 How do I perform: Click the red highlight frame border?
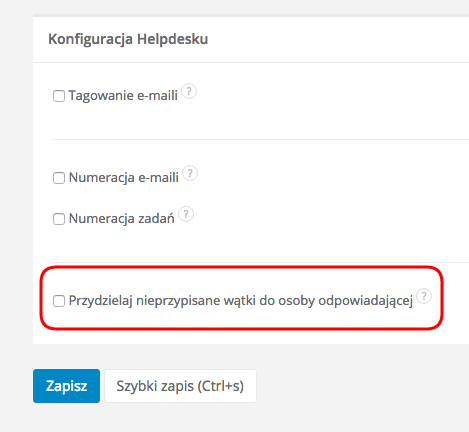tap(241, 267)
